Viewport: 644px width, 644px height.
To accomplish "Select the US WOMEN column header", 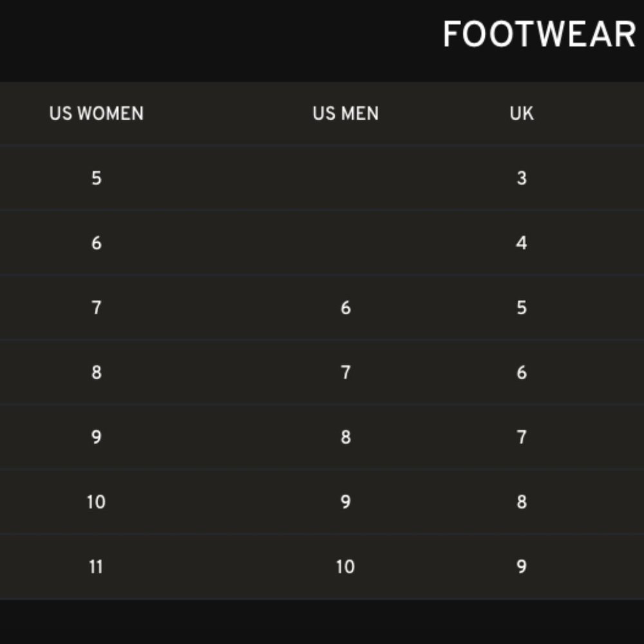I will (x=97, y=113).
